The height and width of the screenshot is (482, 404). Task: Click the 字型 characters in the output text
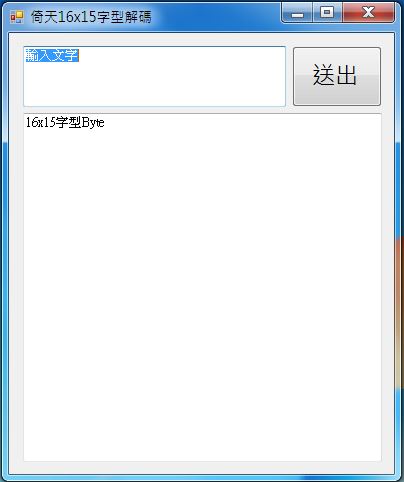pos(68,122)
